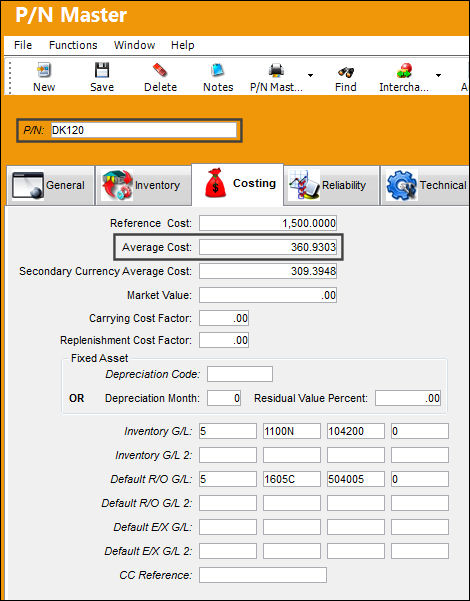This screenshot has height=601, width=470.
Task: Open the Notes toolbar icon
Action: click(218, 71)
